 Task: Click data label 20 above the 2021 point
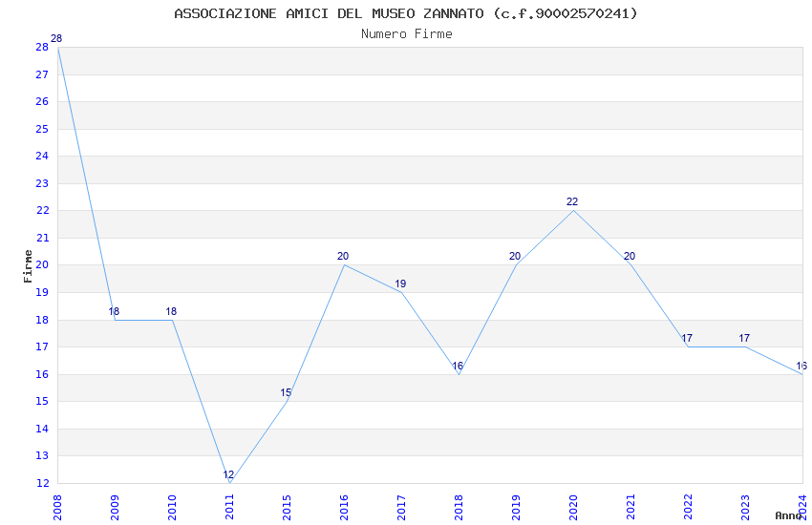point(630,256)
